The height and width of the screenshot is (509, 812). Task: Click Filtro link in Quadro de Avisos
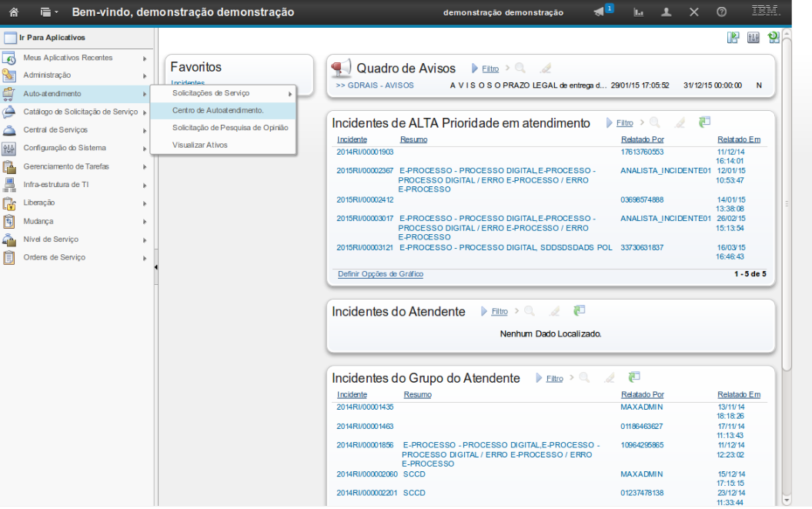click(x=490, y=69)
